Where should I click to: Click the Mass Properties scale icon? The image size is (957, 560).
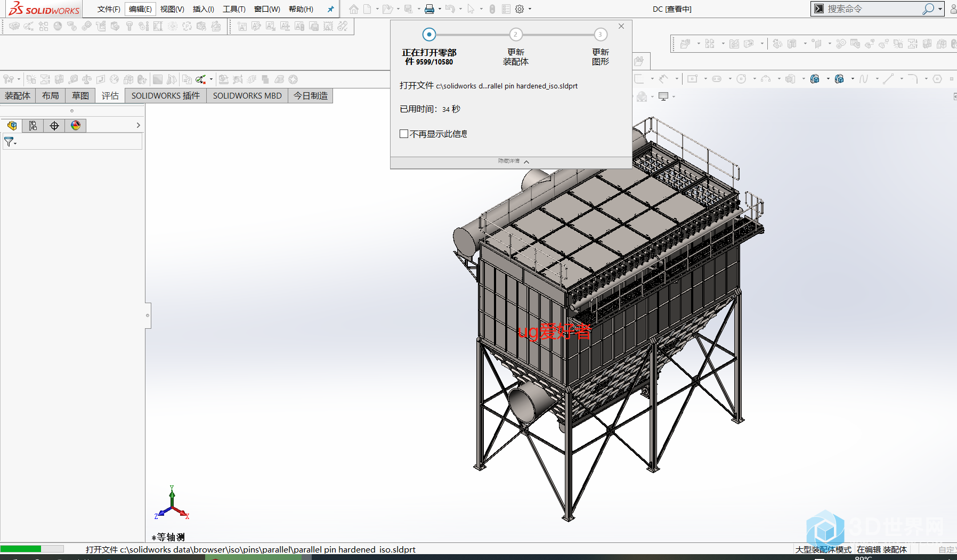coord(87,79)
